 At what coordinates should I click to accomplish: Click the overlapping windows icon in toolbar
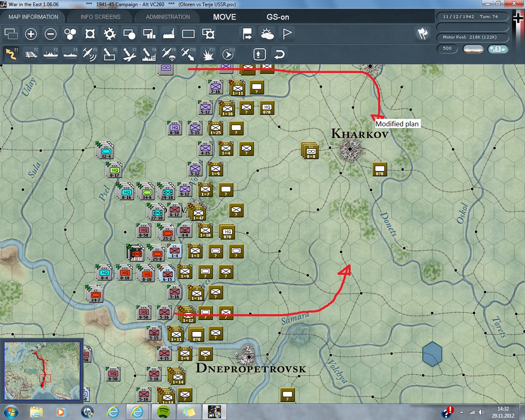coord(11,34)
